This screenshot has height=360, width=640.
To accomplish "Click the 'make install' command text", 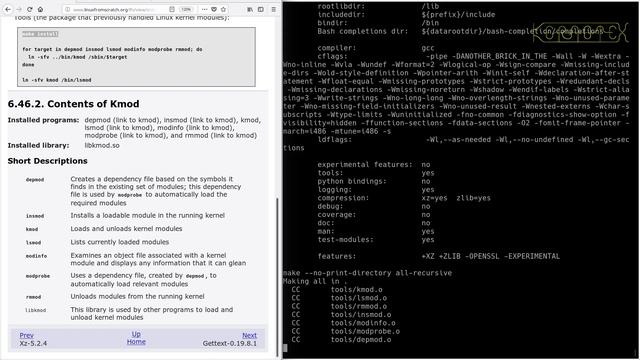I will click(x=40, y=34).
